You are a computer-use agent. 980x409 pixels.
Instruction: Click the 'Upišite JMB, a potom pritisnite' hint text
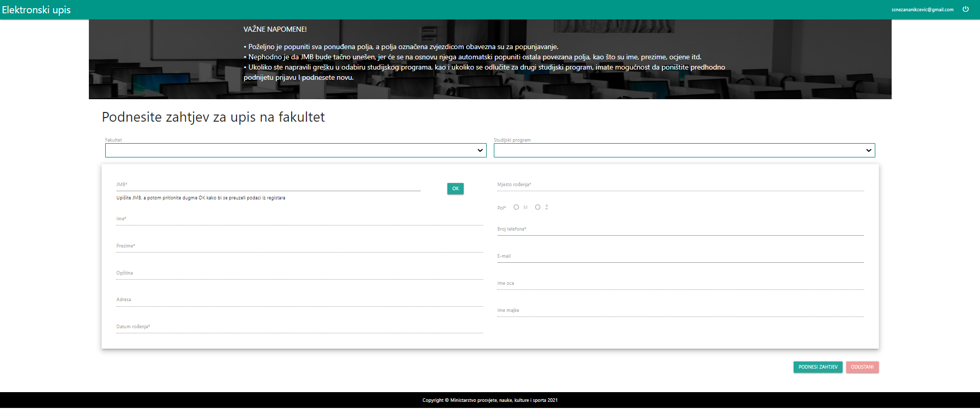201,198
